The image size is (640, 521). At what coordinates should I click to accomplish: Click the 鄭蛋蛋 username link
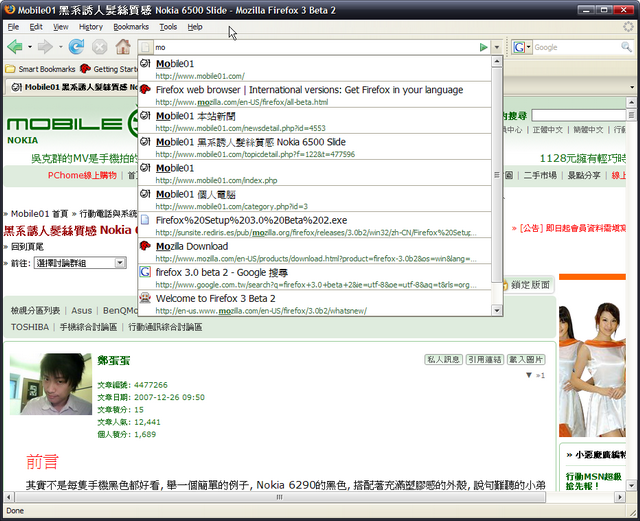coord(114,360)
